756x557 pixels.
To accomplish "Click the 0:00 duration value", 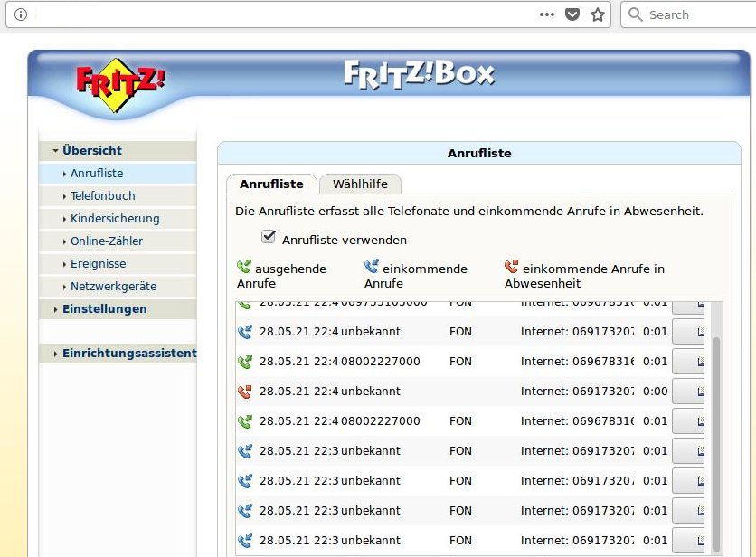I will click(x=656, y=392).
